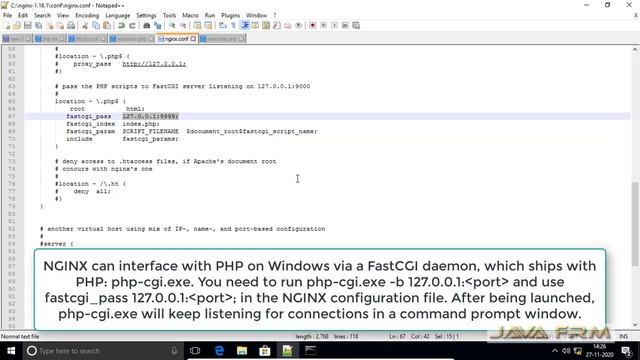Click the Zoom Out toolbar icon
The height and width of the screenshot is (360, 640).
183,25
